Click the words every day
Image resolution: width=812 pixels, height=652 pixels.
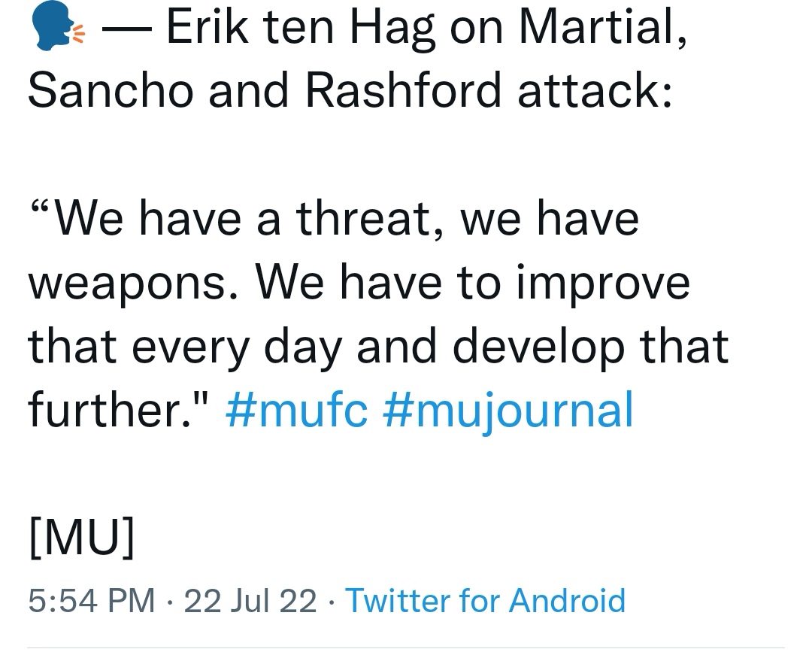tap(237, 348)
